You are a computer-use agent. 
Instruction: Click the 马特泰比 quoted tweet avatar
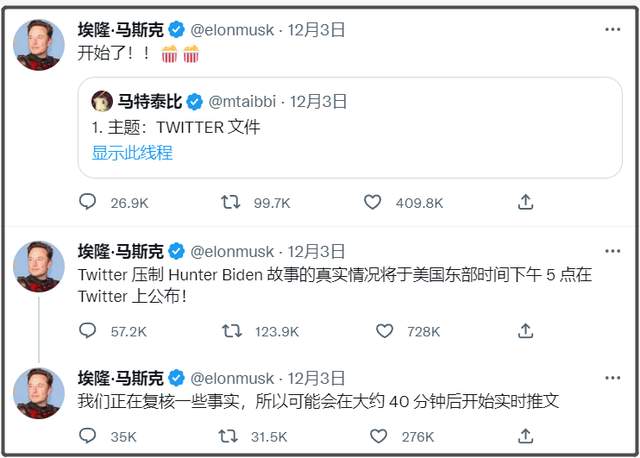tap(102, 101)
